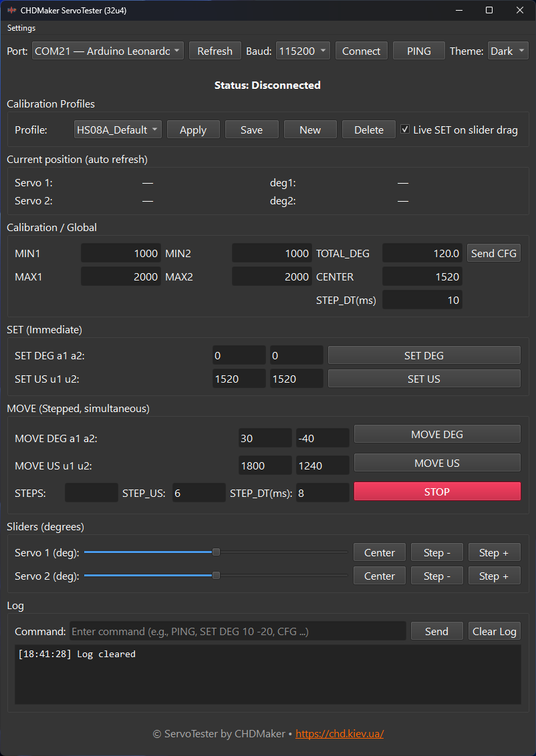Open the Settings menu
The image size is (536, 756).
point(21,28)
